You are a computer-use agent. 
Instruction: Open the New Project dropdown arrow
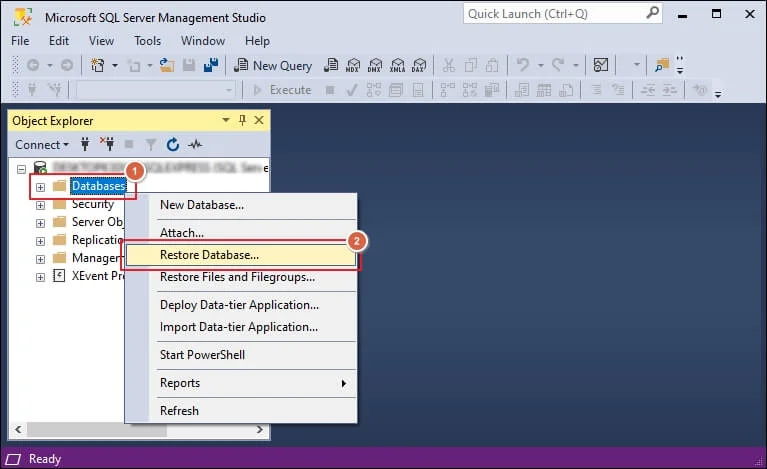click(x=115, y=65)
